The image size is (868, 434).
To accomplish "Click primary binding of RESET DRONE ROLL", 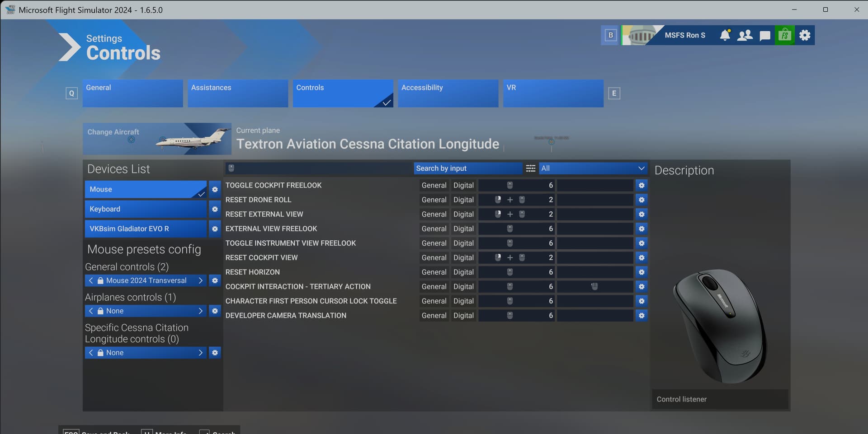I will pyautogui.click(x=517, y=200).
